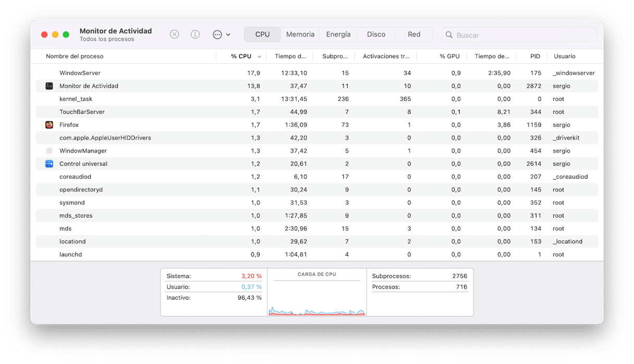The height and width of the screenshot is (364, 634).
Task: Switch to the Energía tab
Action: point(338,34)
